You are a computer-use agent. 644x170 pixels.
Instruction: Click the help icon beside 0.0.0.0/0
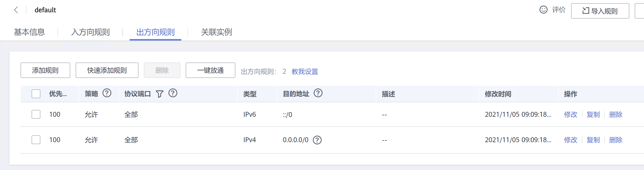(317, 140)
